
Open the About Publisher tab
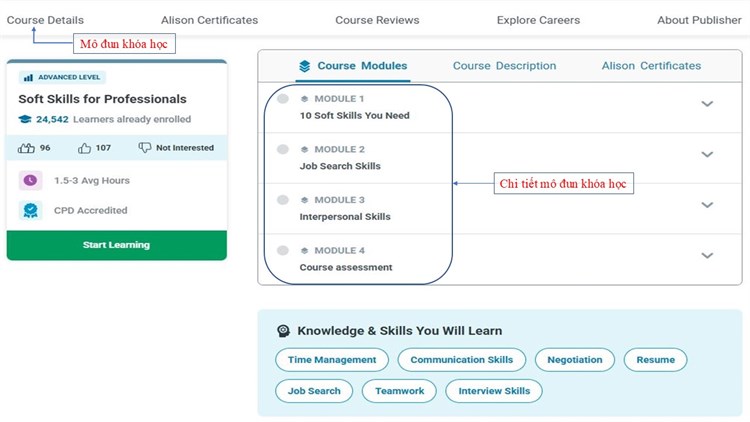click(x=699, y=20)
